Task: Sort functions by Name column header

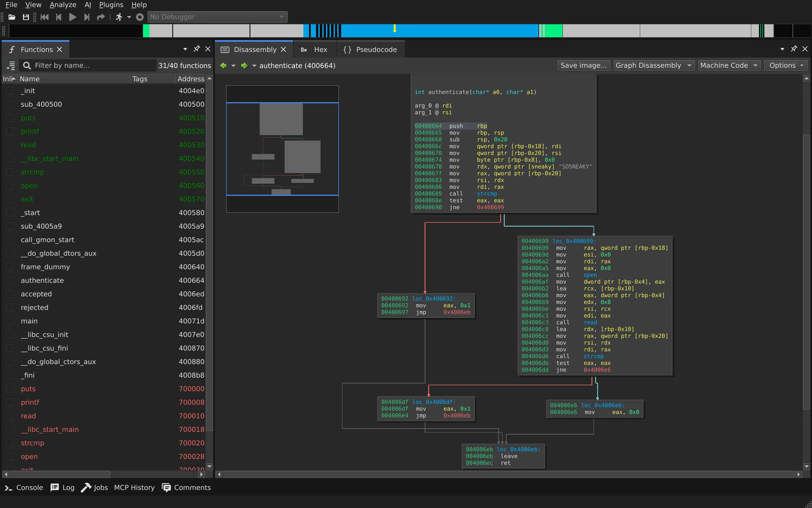Action: click(x=74, y=79)
